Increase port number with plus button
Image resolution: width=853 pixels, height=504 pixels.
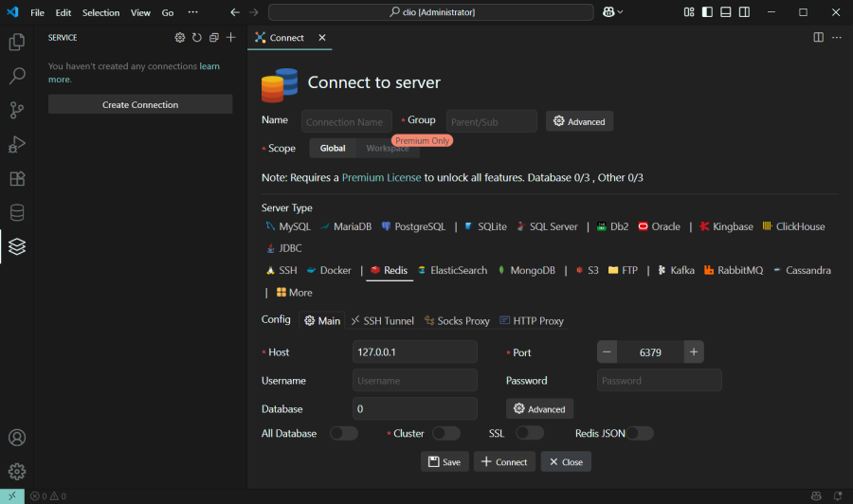[x=694, y=351]
